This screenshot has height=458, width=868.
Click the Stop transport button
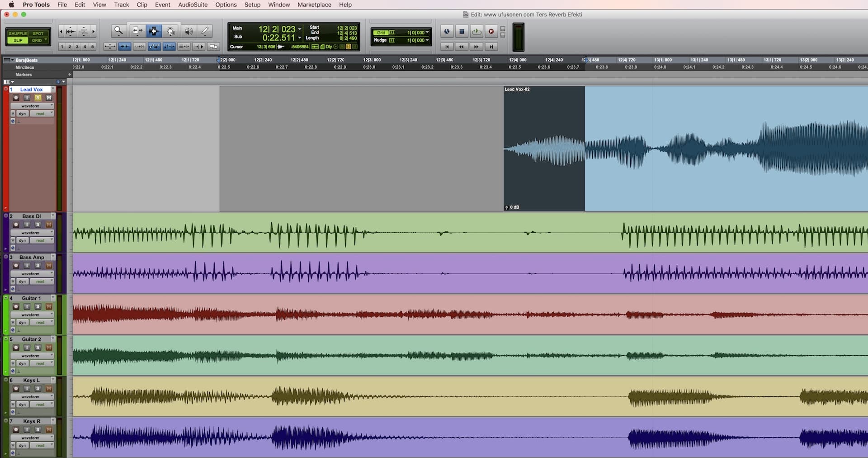click(462, 31)
